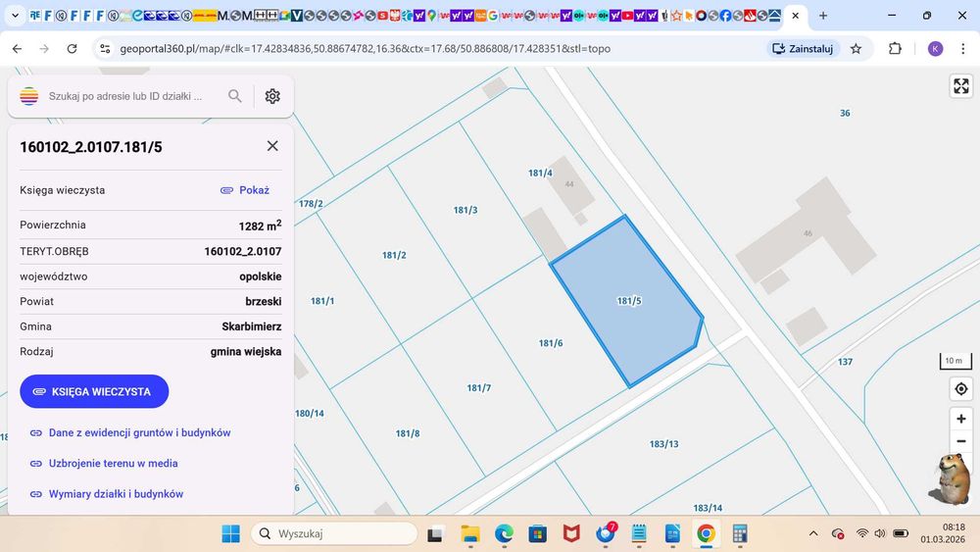
Task: Toggle fullscreen map view icon
Action: point(961,85)
